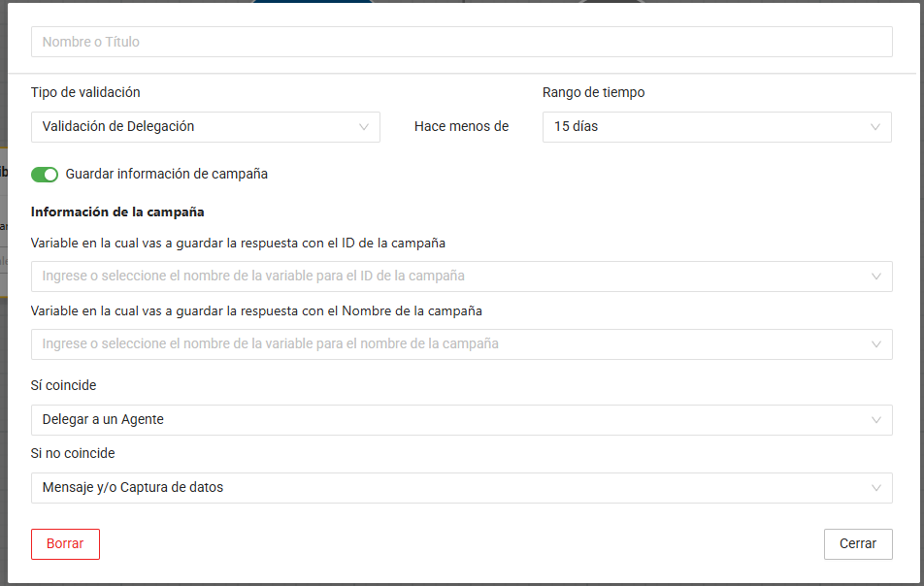
Task: Click the chevron beside Mensaje y/o Captura de datos
Action: pyautogui.click(x=876, y=488)
